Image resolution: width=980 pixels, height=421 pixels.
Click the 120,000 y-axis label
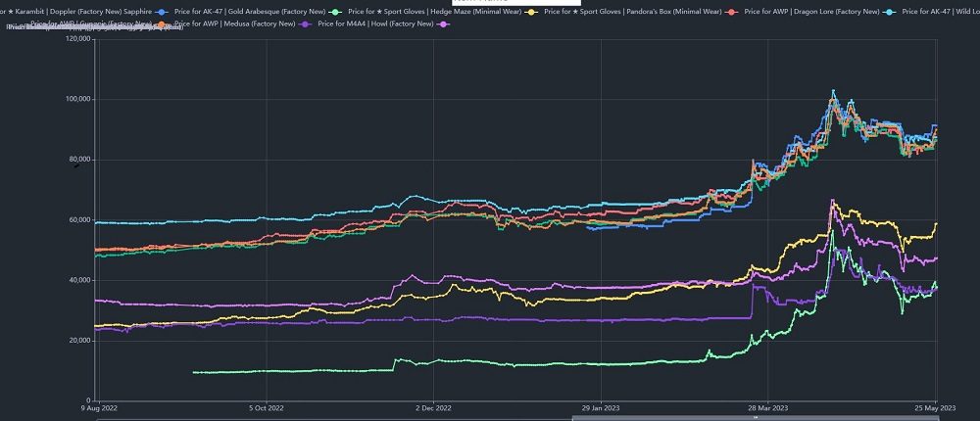click(x=72, y=39)
